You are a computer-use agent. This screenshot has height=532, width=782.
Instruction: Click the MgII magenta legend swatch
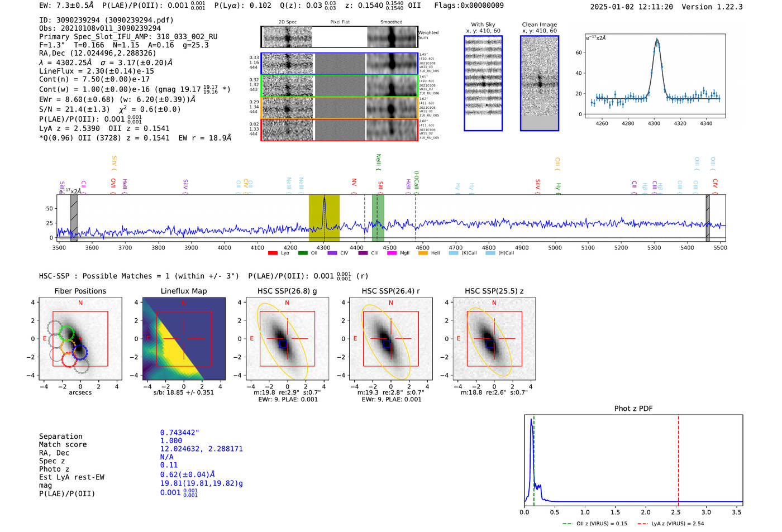[392, 253]
